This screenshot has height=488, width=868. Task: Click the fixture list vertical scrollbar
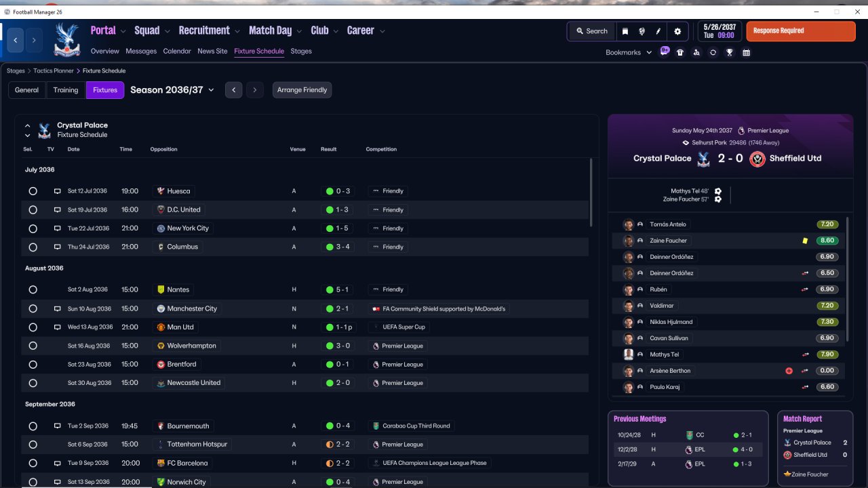(591, 193)
